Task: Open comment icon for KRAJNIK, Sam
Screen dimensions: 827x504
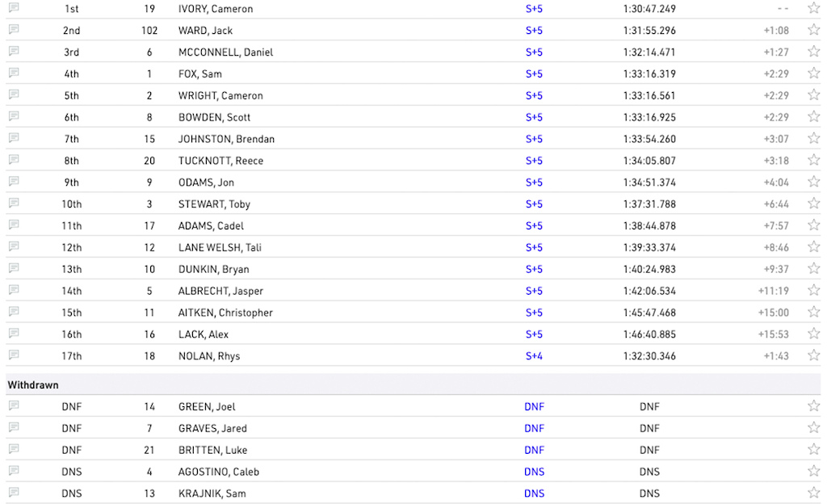Action: [x=15, y=493]
